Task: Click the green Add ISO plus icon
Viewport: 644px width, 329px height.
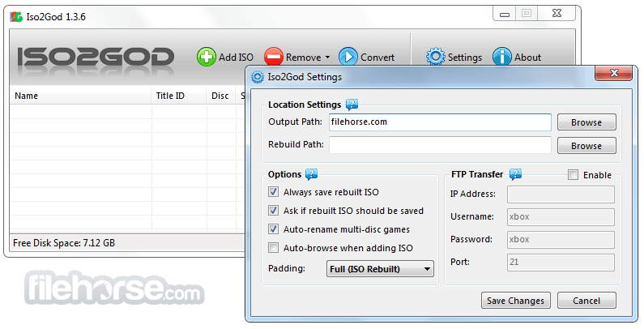Action: [207, 57]
